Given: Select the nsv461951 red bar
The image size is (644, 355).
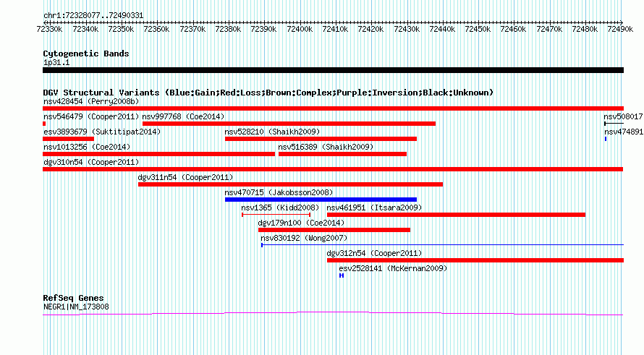Looking at the screenshot, I should click(x=457, y=215).
